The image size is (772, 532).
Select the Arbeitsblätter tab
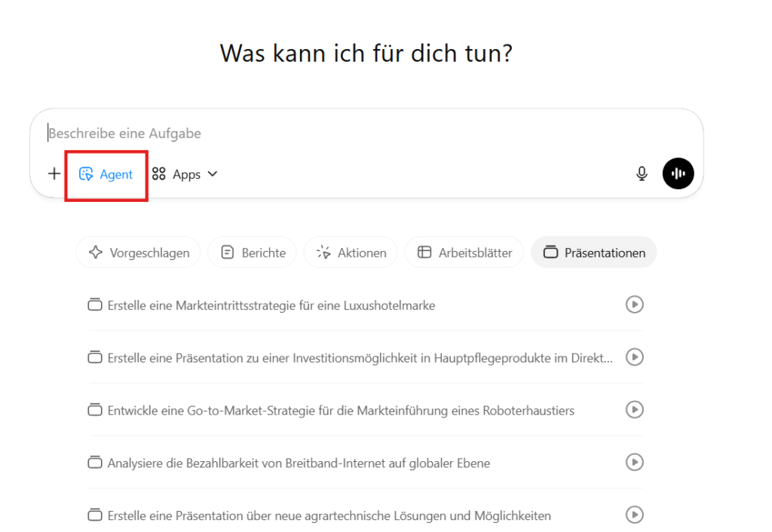pos(464,252)
